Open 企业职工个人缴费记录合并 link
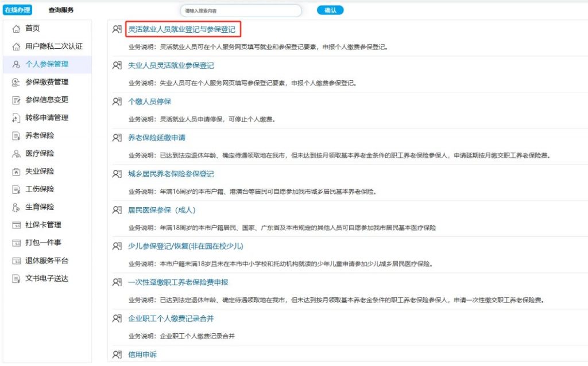588x366 pixels. [171, 318]
